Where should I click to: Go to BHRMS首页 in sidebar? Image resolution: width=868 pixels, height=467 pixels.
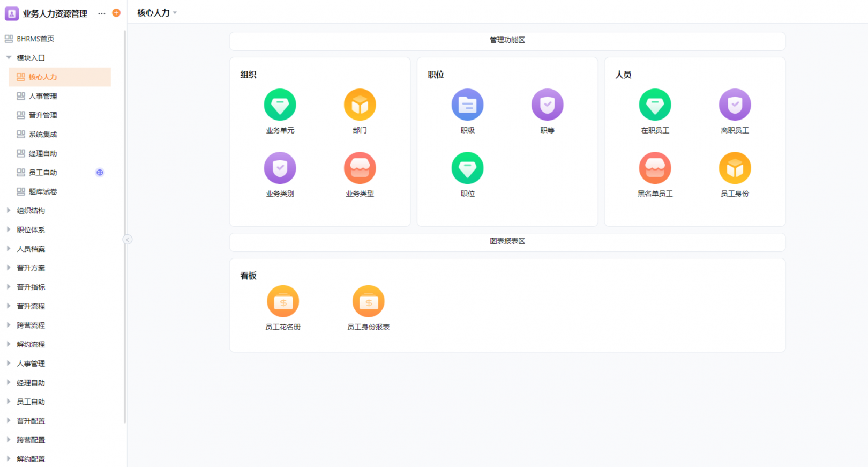[x=35, y=39]
